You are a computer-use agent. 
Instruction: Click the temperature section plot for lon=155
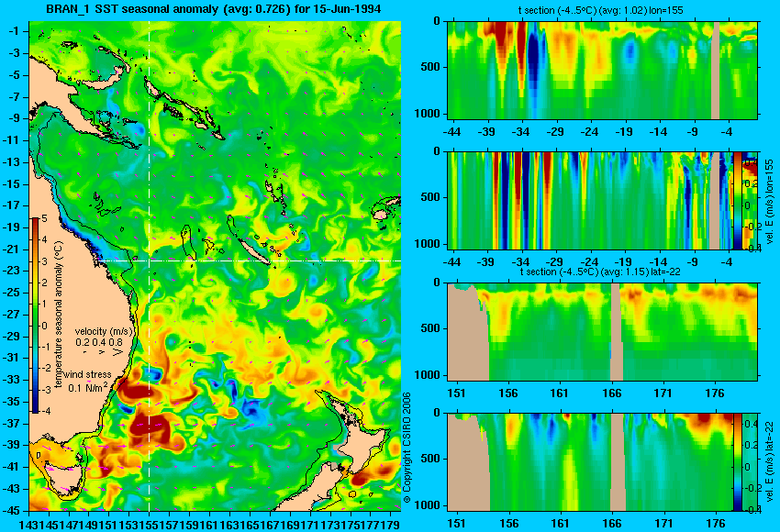coord(603,70)
